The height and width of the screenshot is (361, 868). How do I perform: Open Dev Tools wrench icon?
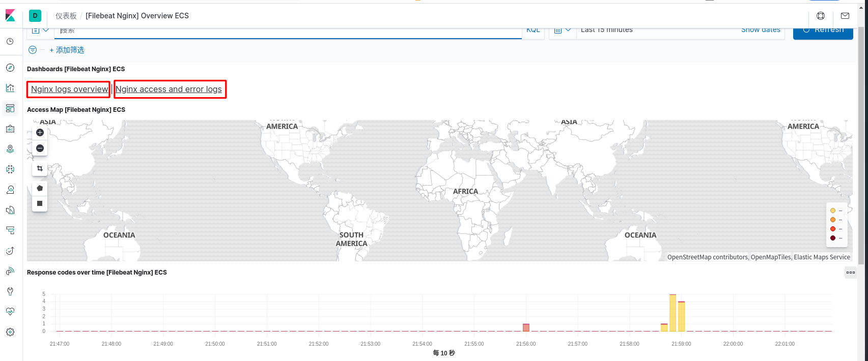tap(10, 291)
